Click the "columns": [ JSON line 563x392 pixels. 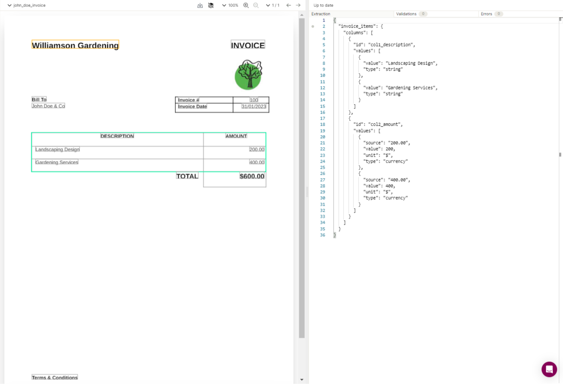click(358, 33)
